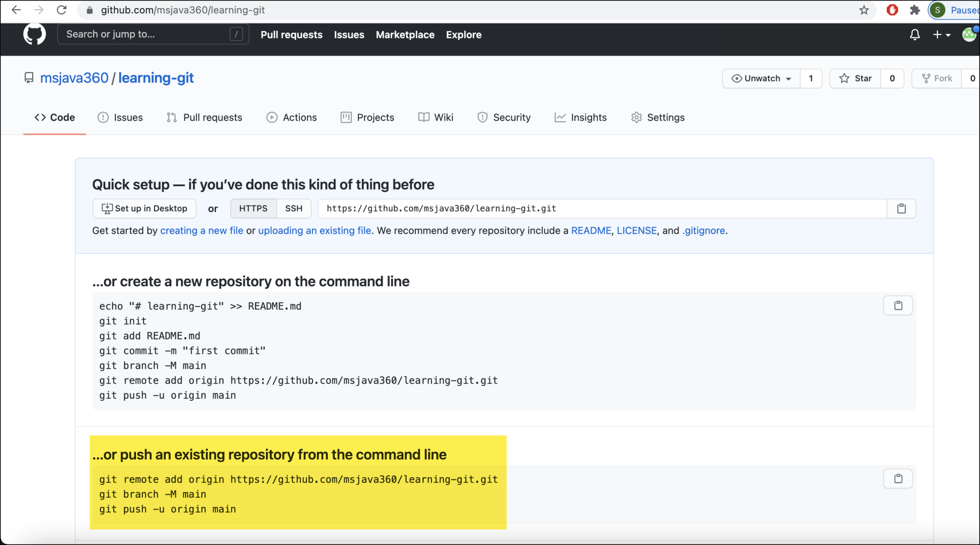
Task: Click the README link
Action: coord(591,230)
